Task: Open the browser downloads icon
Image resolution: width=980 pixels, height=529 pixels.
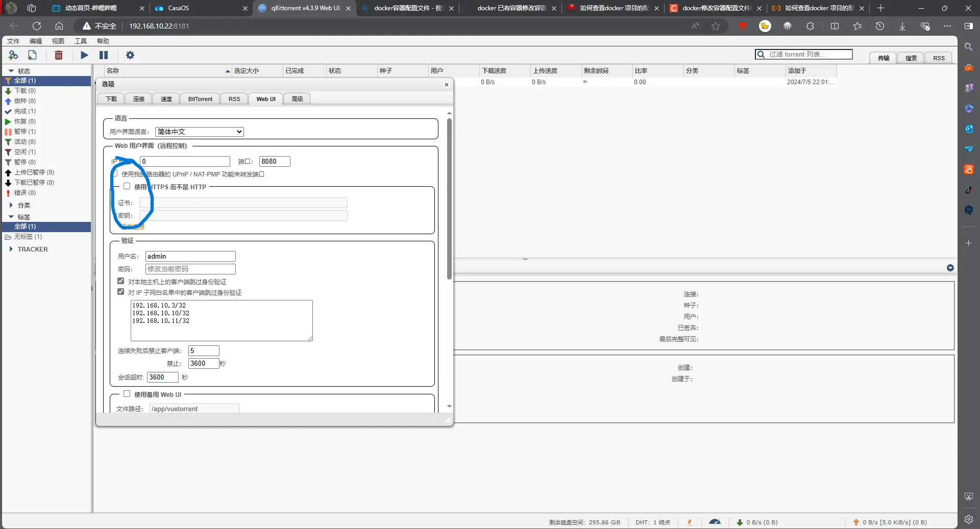Action: (902, 26)
